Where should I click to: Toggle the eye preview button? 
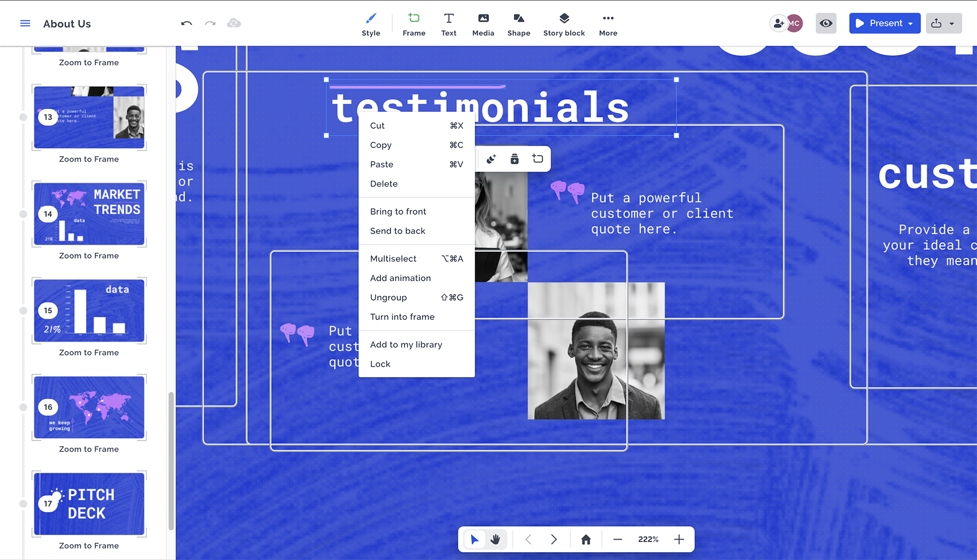(825, 23)
